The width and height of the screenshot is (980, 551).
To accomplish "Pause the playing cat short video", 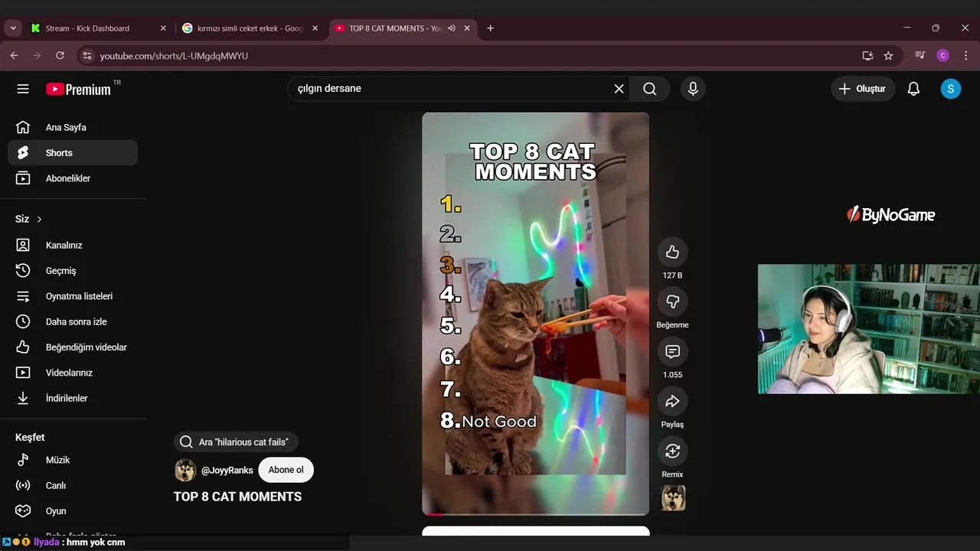I will pos(535,314).
